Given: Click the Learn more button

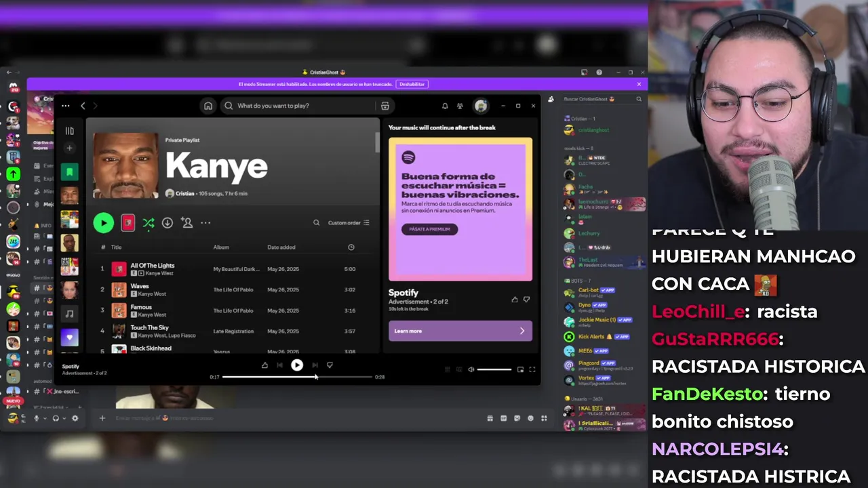Looking at the screenshot, I should [460, 331].
